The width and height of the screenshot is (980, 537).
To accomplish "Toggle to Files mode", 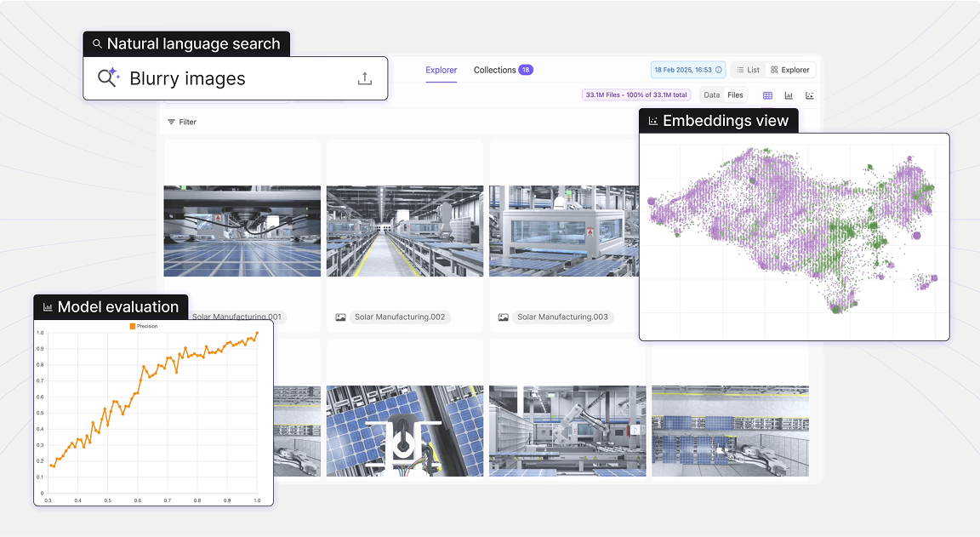I will 735,95.
